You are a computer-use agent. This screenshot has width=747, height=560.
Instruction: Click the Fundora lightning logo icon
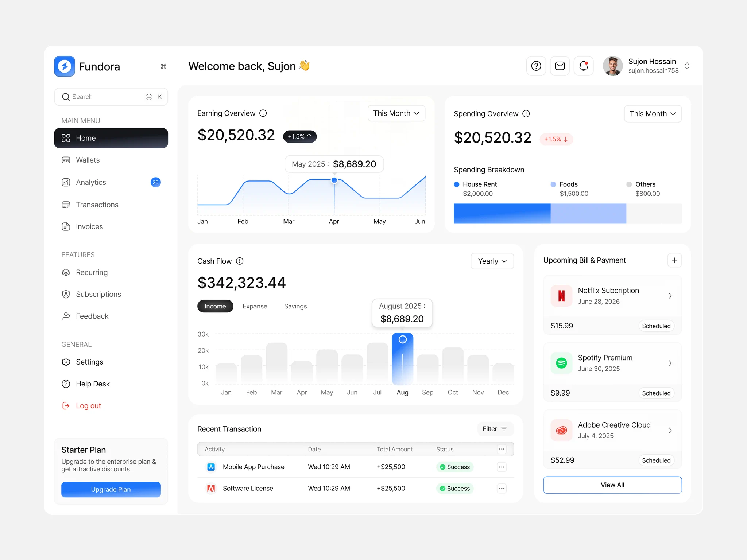click(65, 66)
